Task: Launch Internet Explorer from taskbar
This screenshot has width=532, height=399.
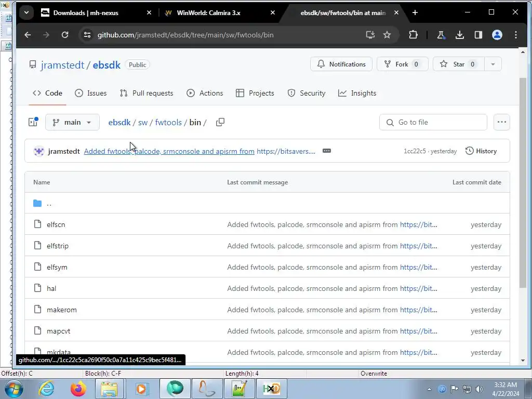Action: (x=46, y=389)
